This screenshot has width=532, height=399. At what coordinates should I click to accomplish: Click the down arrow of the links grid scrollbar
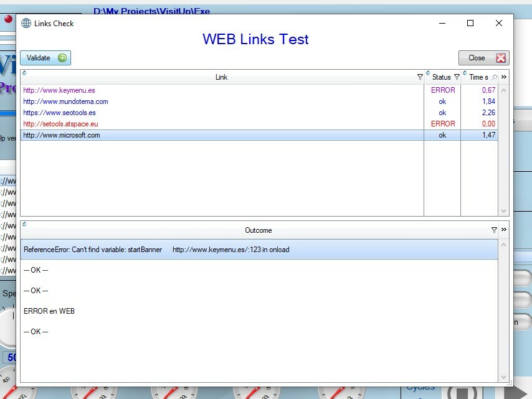(x=504, y=211)
